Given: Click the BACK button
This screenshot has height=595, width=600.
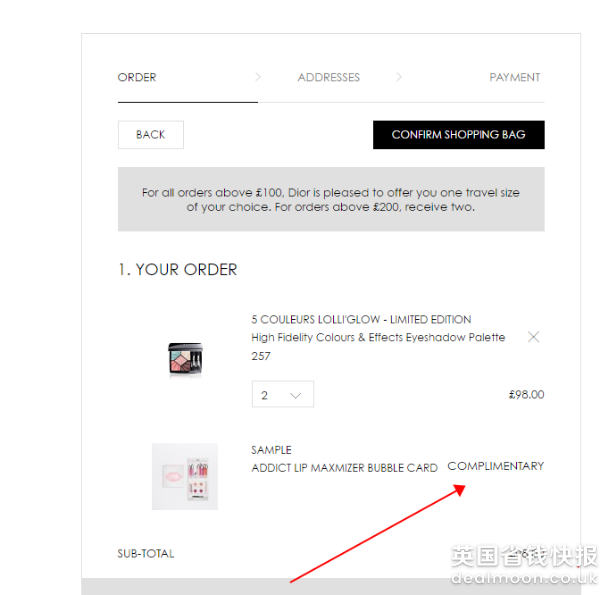Looking at the screenshot, I should click(151, 135).
